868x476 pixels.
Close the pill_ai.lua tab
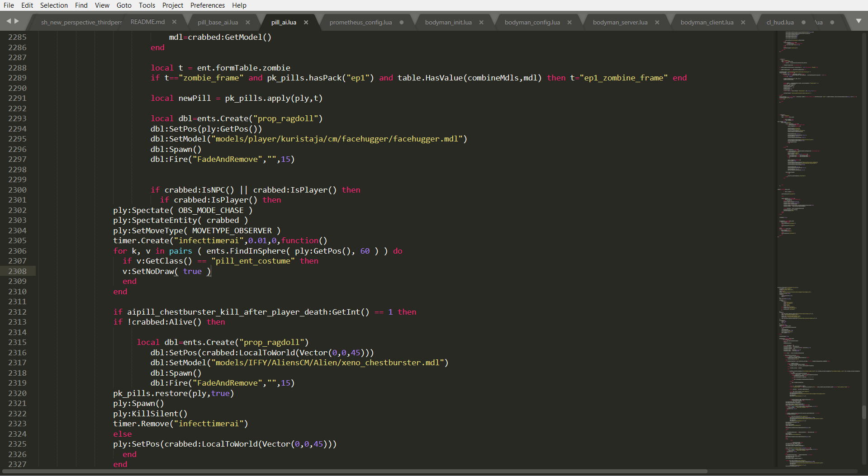pyautogui.click(x=306, y=22)
